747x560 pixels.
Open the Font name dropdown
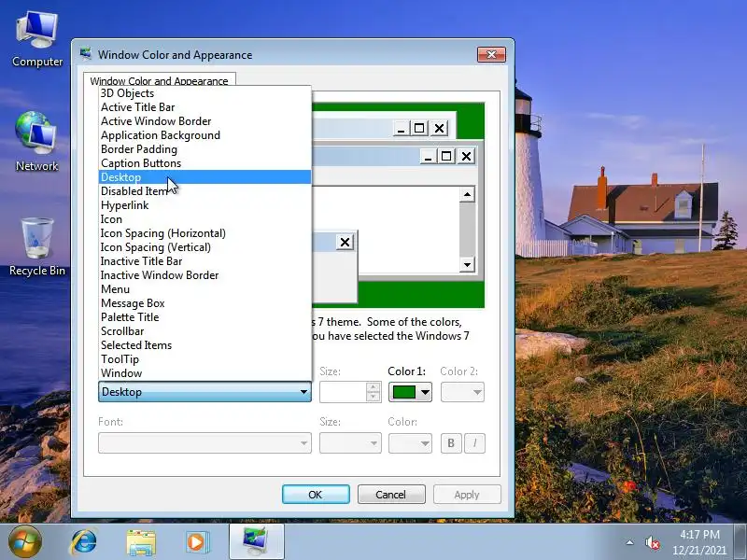click(204, 442)
